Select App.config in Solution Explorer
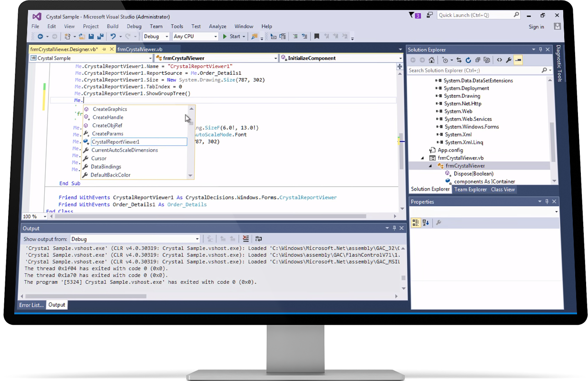Screen dimensions: 588x381 pos(450,150)
